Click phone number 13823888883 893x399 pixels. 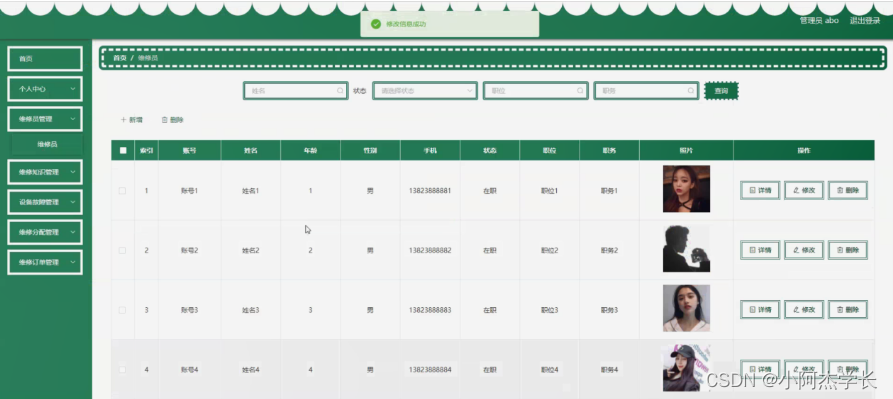(x=430, y=310)
